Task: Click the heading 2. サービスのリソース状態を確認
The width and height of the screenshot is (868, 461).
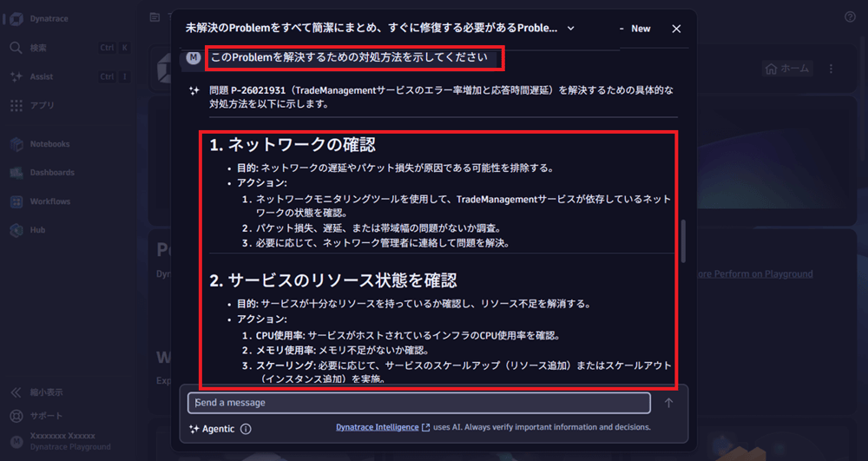Action: coord(333,280)
